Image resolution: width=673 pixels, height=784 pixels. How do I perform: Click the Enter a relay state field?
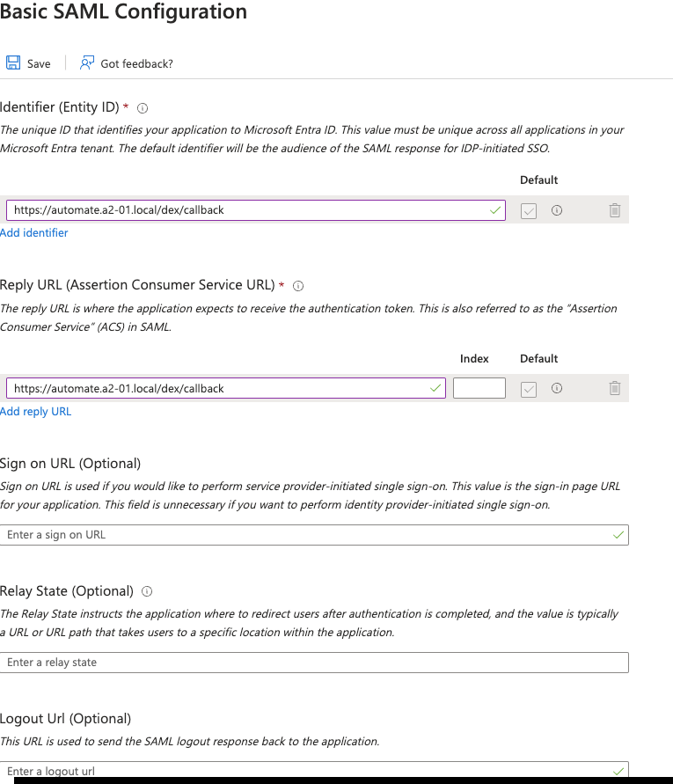coord(314,663)
